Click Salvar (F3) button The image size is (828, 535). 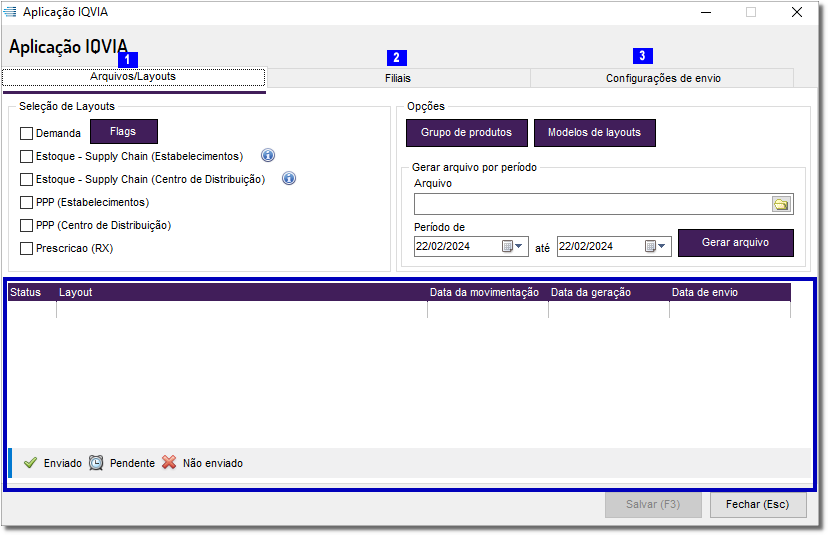pyautogui.click(x=653, y=504)
